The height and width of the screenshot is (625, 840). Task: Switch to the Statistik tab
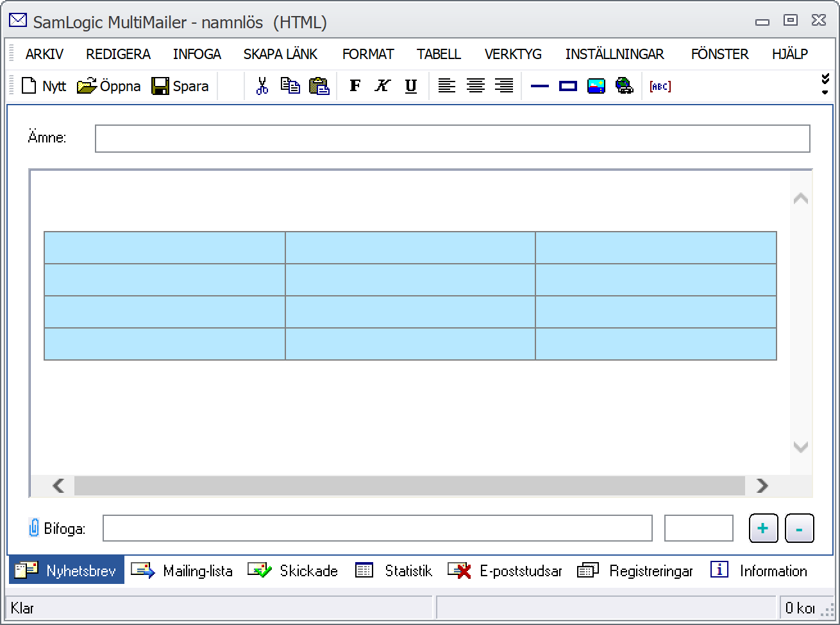(x=394, y=570)
